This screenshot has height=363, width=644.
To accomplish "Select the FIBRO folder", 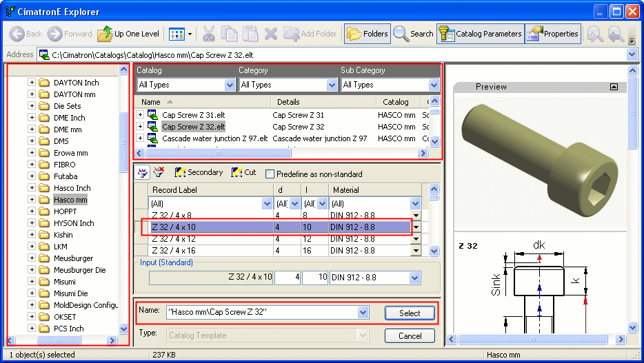I will 65,165.
